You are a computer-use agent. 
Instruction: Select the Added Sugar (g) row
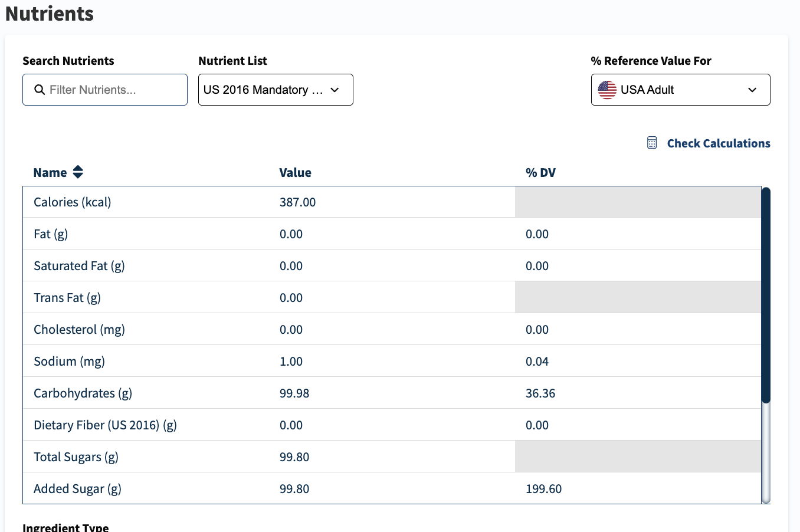point(392,488)
